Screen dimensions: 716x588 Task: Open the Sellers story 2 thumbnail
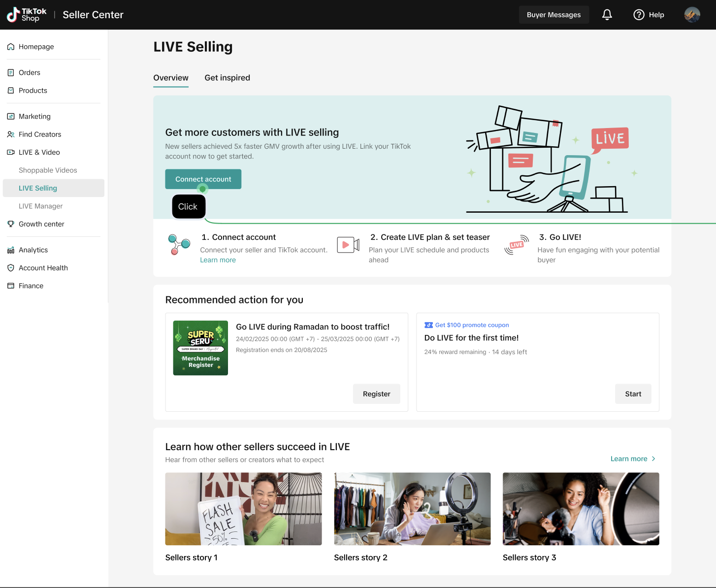[x=412, y=509]
